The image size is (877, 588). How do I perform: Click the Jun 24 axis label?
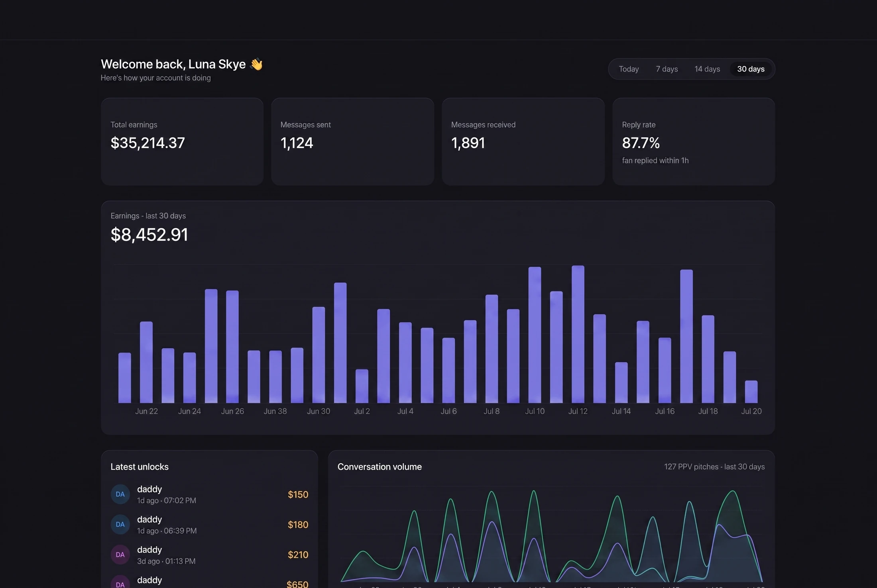click(189, 411)
